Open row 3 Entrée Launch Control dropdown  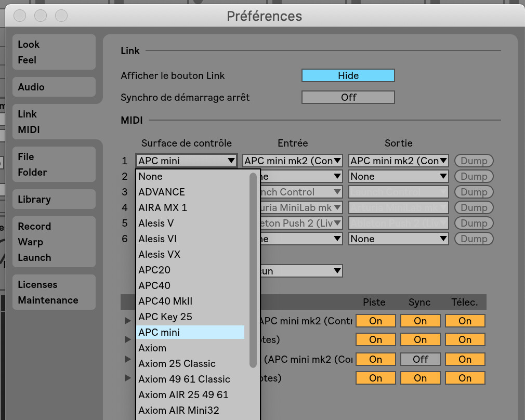(x=301, y=192)
